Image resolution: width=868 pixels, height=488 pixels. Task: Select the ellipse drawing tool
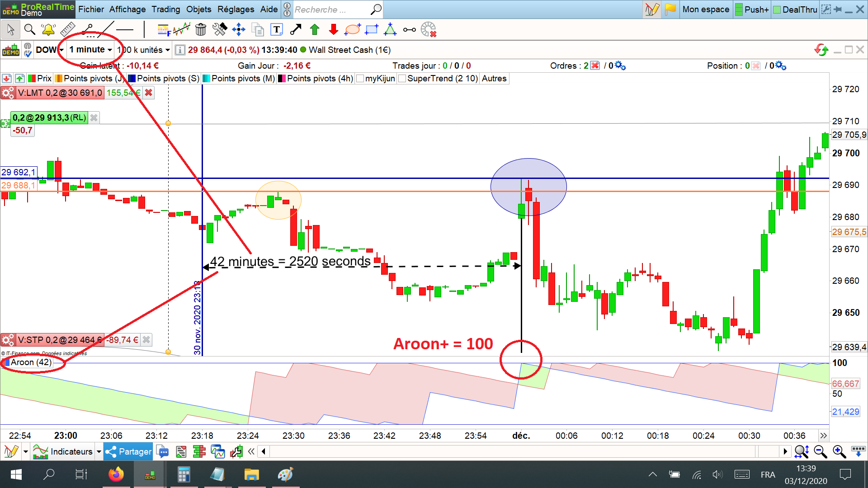click(x=352, y=30)
